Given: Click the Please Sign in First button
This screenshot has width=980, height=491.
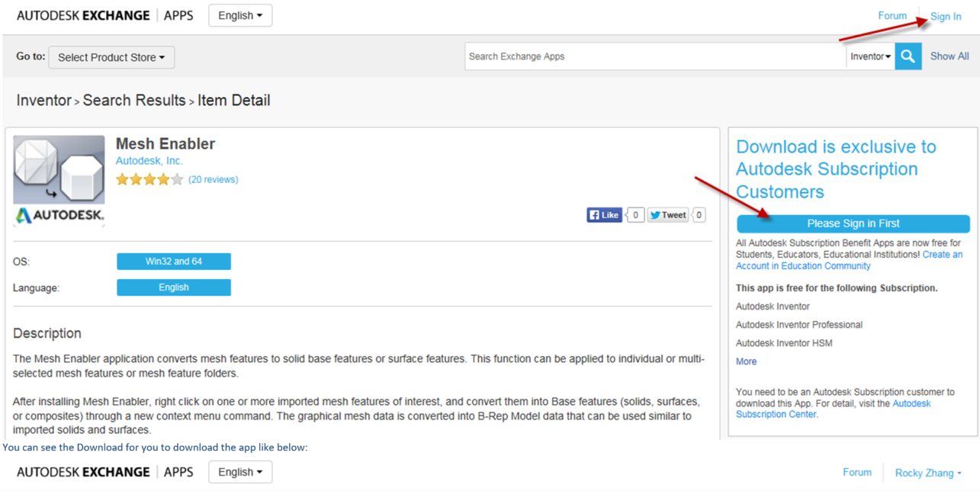Looking at the screenshot, I should (853, 223).
